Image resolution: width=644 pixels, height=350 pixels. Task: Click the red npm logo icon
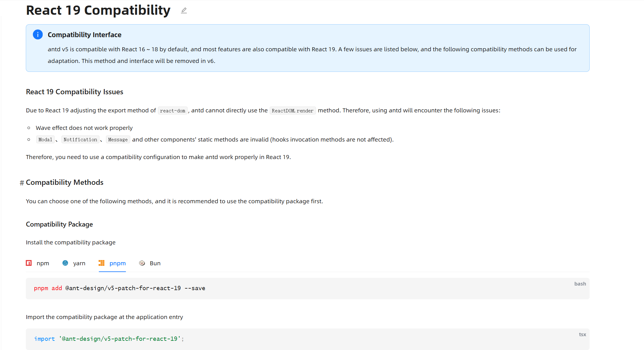[x=29, y=263]
